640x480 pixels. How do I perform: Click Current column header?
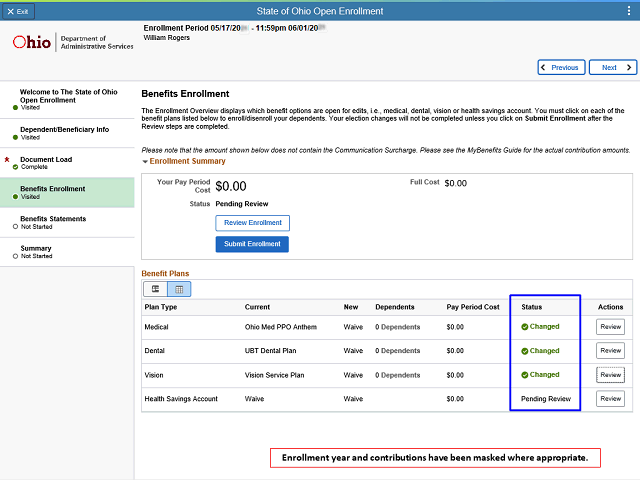(x=257, y=307)
